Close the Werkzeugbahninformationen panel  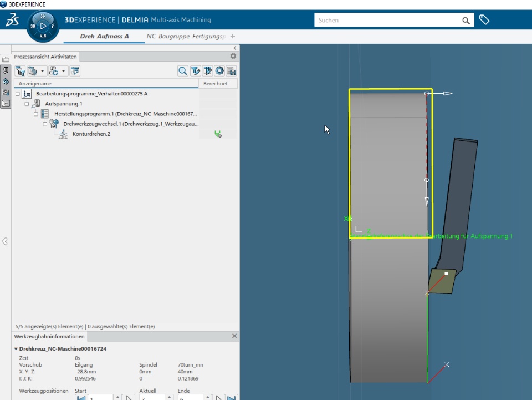click(234, 336)
